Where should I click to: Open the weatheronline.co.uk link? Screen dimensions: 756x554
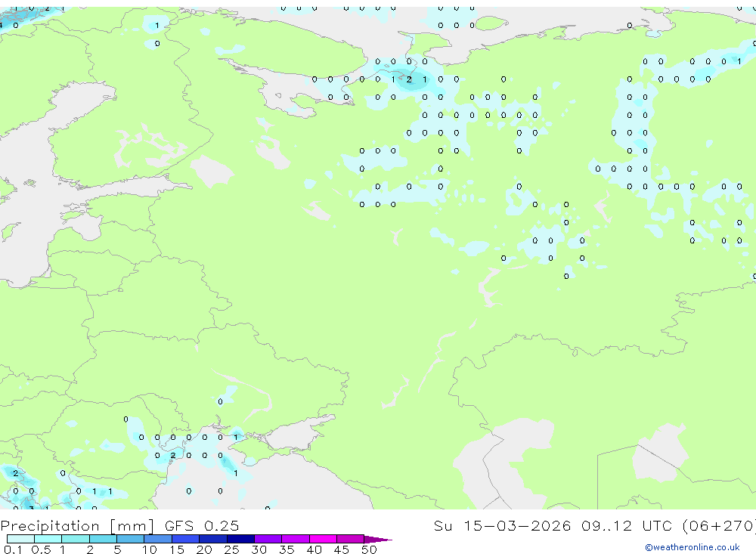pyautogui.click(x=692, y=547)
